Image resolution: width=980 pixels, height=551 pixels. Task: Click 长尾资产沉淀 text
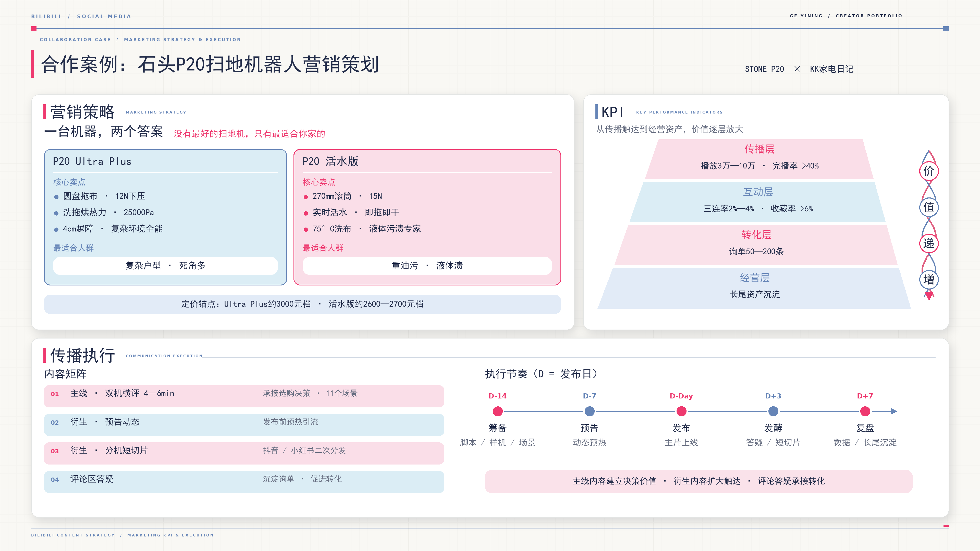[755, 294]
